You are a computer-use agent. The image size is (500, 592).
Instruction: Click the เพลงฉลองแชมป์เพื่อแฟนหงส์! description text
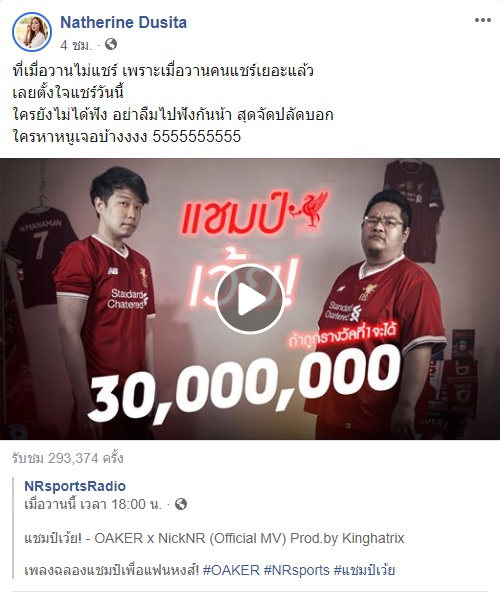pyautogui.click(x=111, y=570)
